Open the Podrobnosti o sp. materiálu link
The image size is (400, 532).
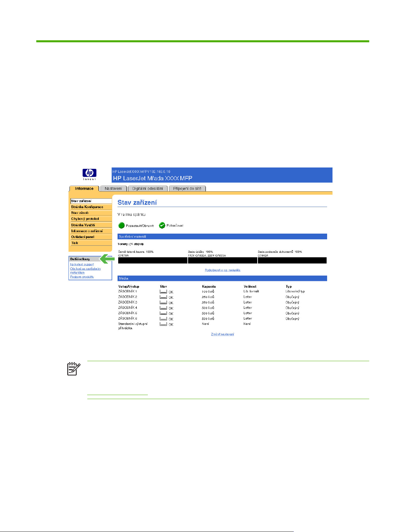[223, 270]
